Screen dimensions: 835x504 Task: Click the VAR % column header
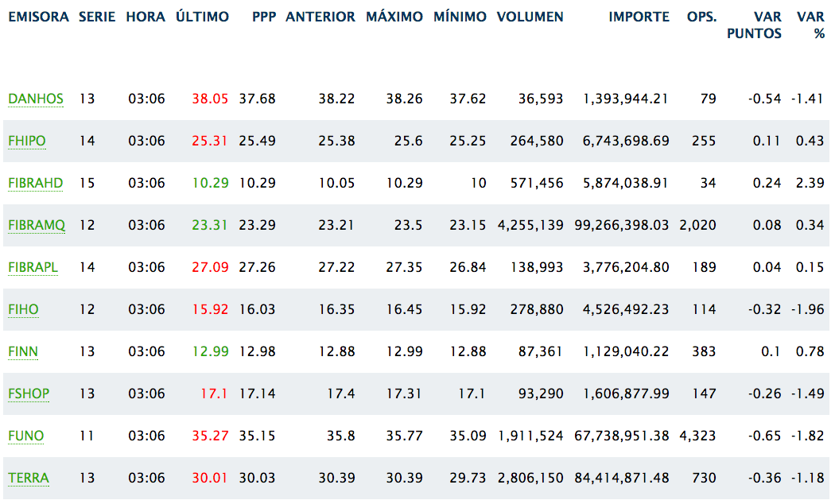(810, 25)
